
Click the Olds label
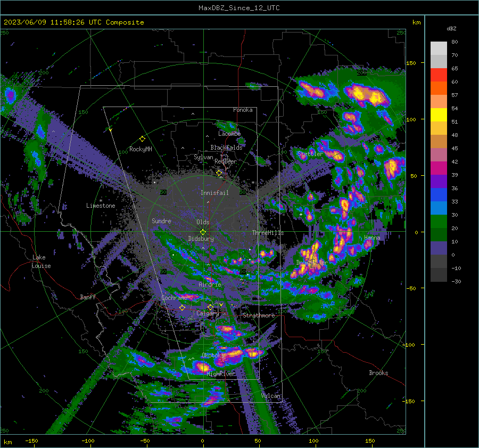click(x=203, y=222)
